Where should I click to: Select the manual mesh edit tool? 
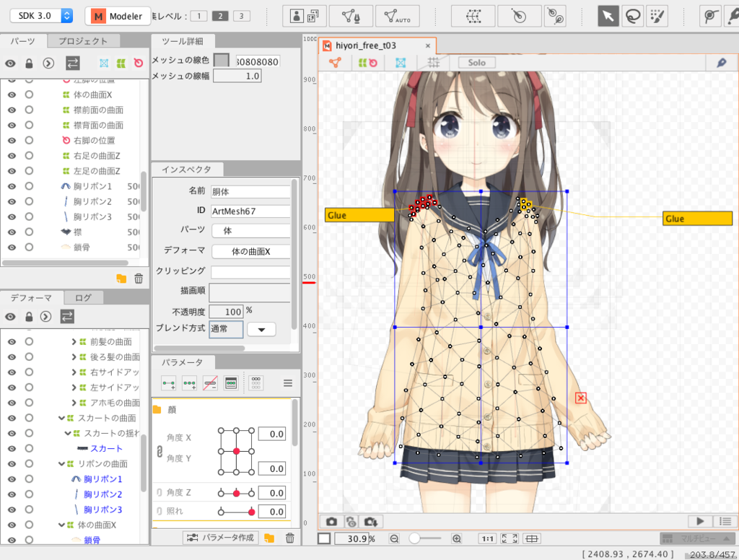(x=351, y=16)
